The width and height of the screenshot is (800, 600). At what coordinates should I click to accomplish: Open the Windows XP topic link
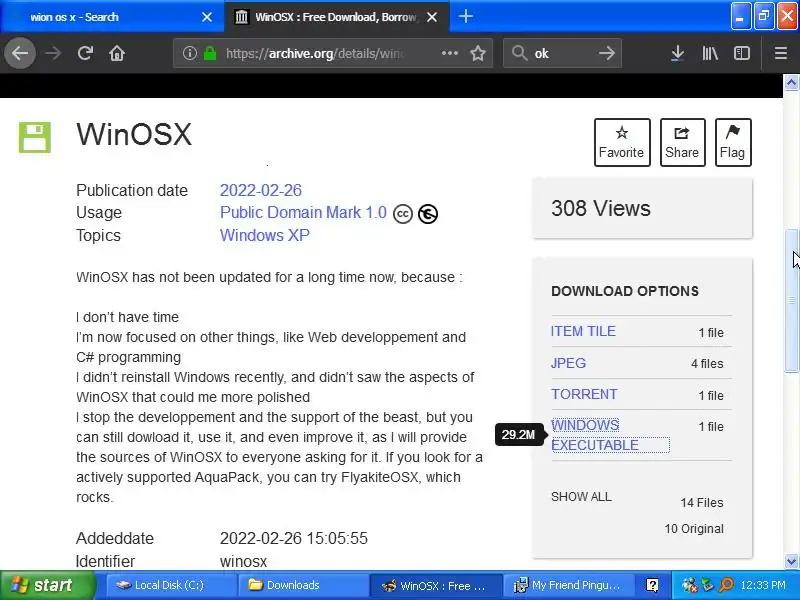(x=264, y=235)
